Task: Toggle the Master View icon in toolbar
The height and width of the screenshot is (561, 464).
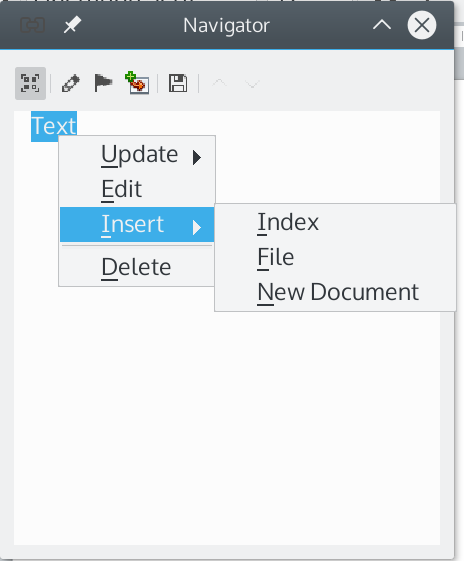Action: [x=30, y=83]
